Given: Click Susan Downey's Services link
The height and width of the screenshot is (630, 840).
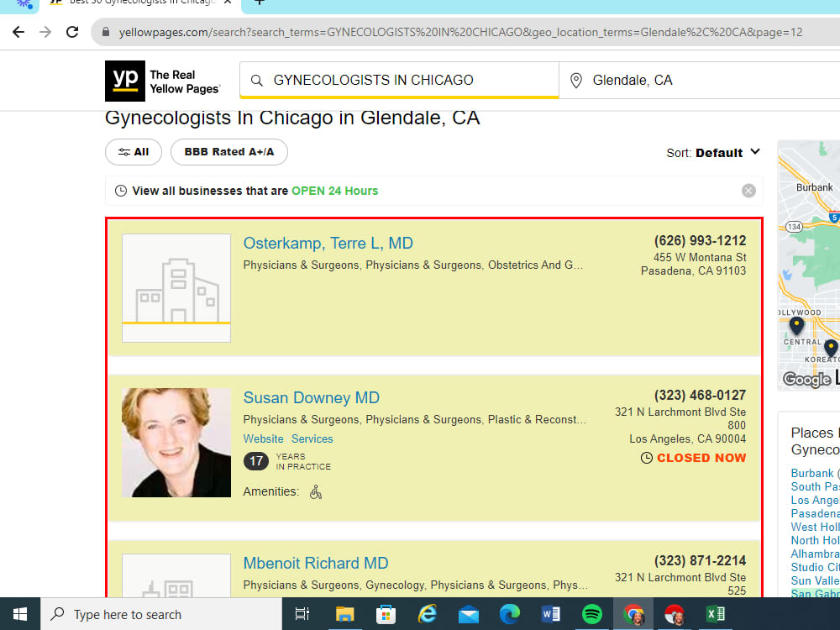Looking at the screenshot, I should [x=312, y=438].
